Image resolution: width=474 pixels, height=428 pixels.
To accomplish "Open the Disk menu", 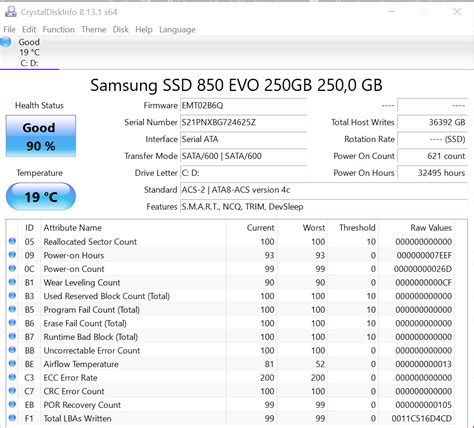I will coord(121,29).
